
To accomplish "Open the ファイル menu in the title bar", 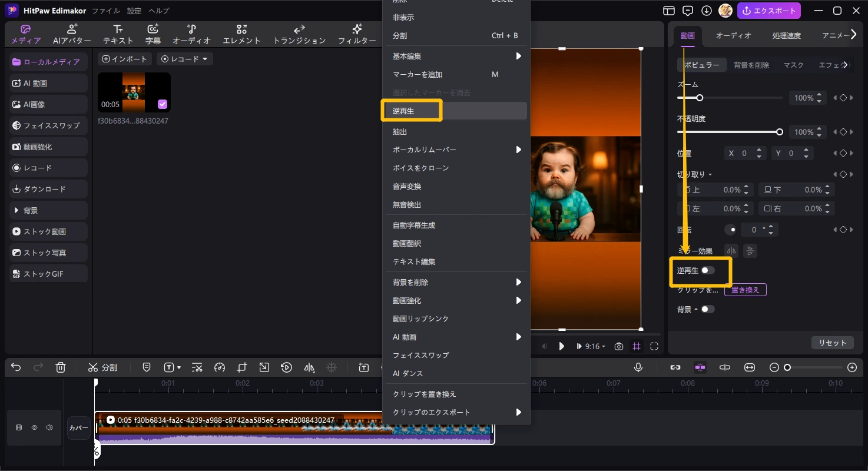I will [106, 11].
